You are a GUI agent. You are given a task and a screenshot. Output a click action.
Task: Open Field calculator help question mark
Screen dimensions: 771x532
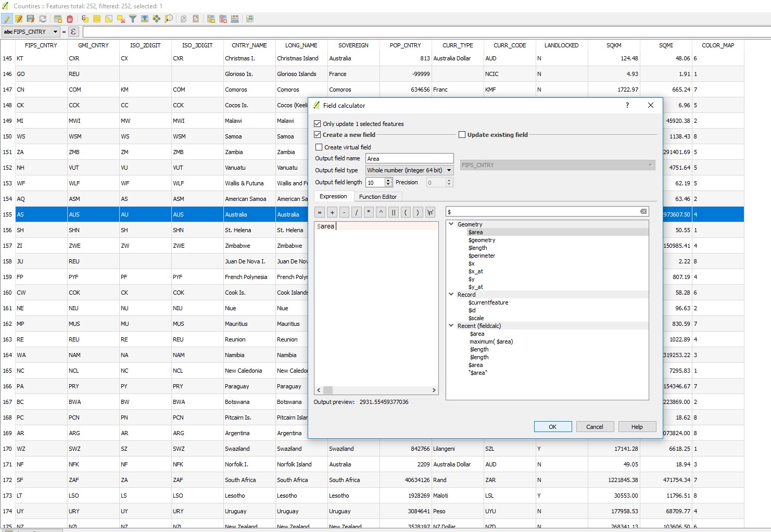[x=627, y=105]
